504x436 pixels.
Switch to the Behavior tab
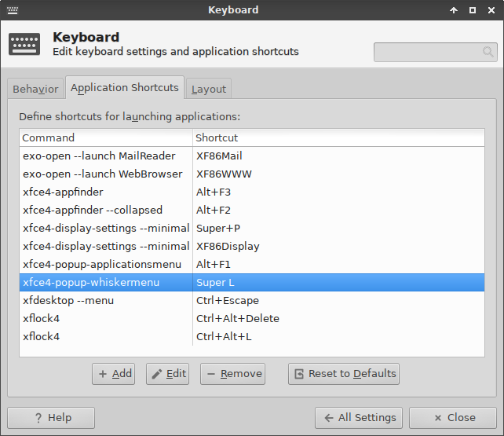click(x=35, y=89)
